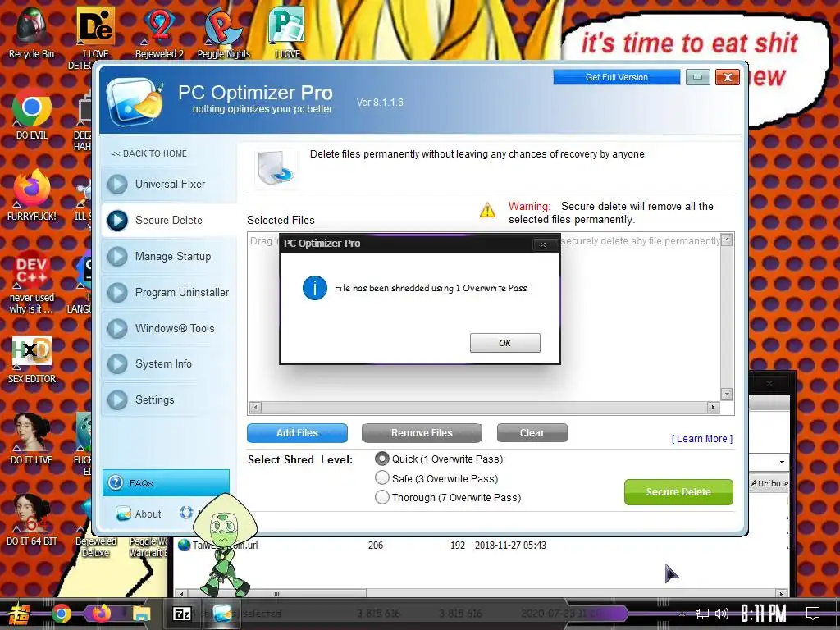840x630 pixels.
Task: Clear the selected files list
Action: point(532,433)
